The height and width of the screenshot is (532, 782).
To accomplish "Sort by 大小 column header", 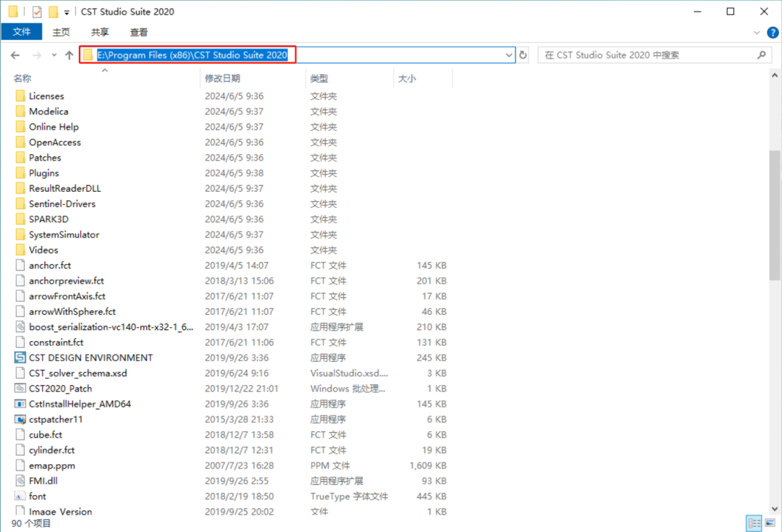I will (407, 78).
